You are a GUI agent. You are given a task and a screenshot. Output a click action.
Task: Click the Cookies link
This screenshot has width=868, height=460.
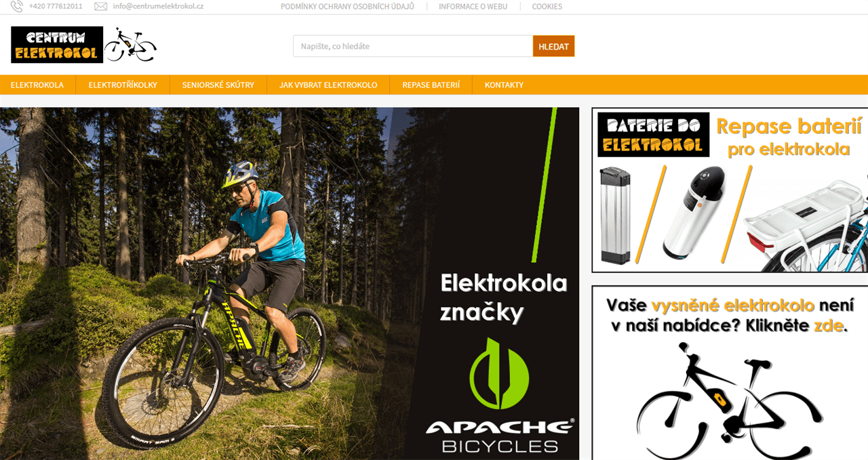[547, 7]
